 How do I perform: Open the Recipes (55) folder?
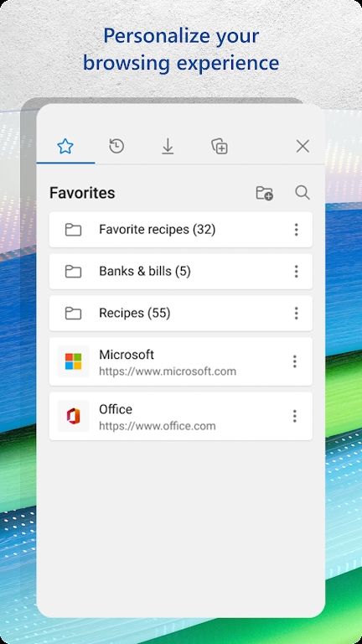tap(181, 314)
